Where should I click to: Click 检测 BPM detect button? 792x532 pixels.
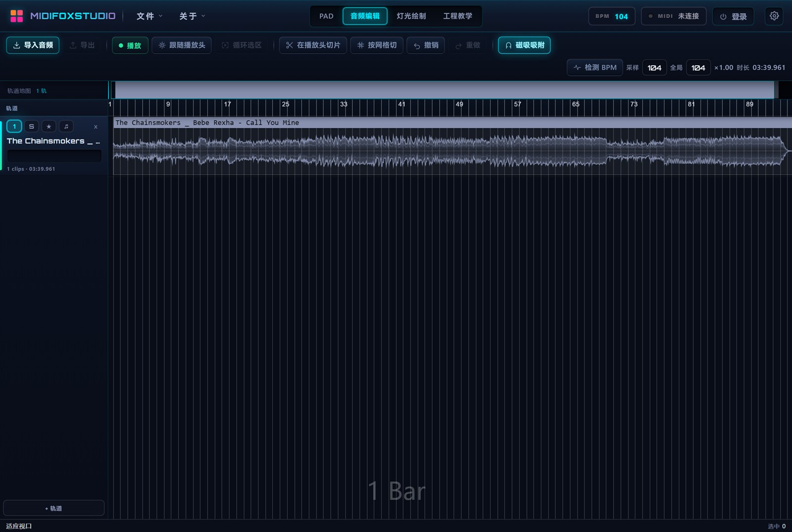[x=595, y=67]
